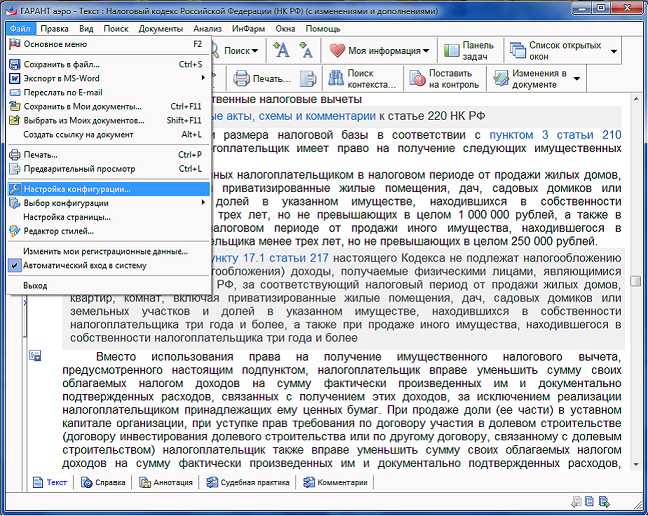Click the vertical scrollbar thumb
The height and width of the screenshot is (516, 648).
tap(635, 281)
